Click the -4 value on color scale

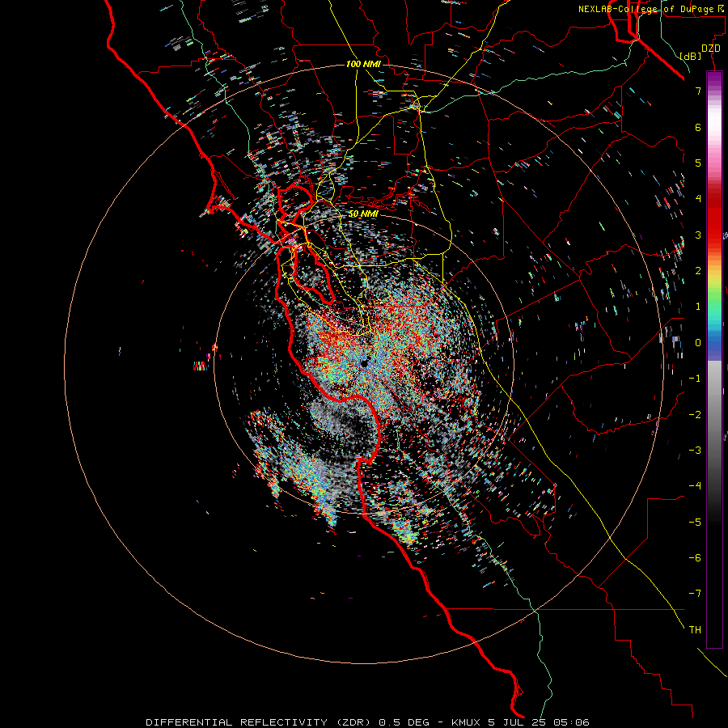click(695, 486)
